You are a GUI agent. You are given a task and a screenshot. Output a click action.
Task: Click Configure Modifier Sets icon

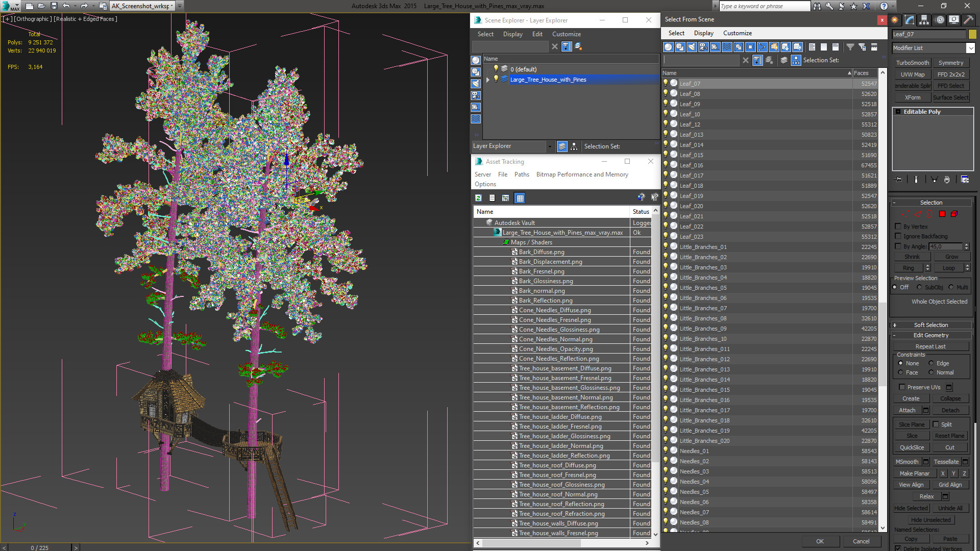[965, 180]
